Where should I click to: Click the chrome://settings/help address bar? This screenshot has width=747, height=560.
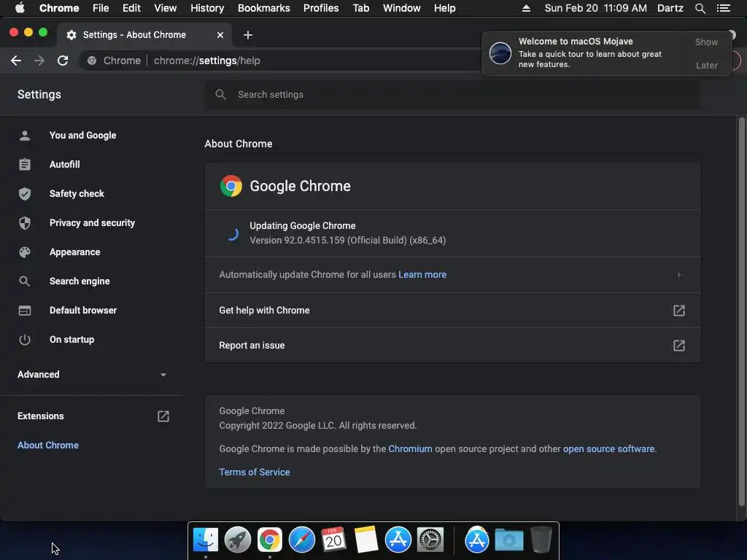[x=281, y=61]
